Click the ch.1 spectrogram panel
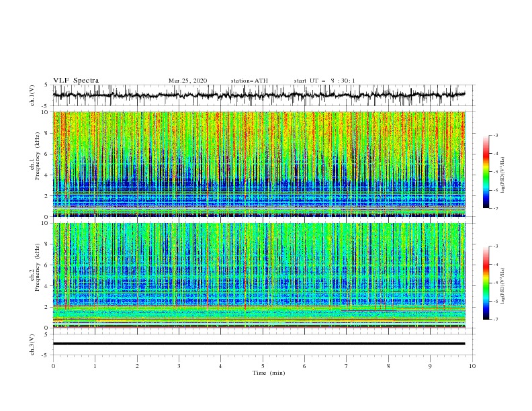Image resolution: width=532 pixels, height=411 pixels. tap(259, 164)
